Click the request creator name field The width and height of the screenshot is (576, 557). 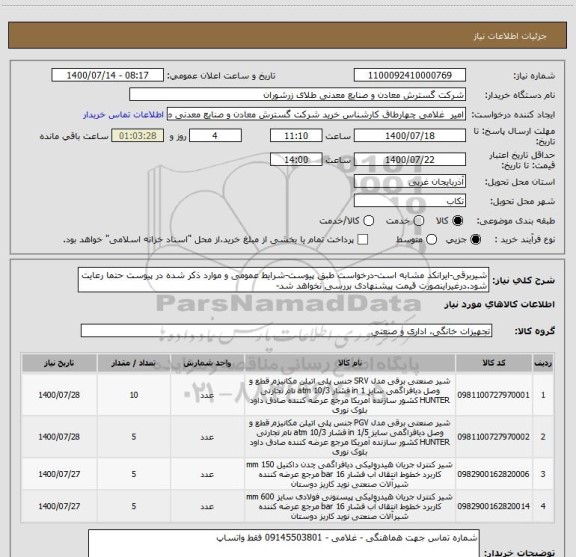pyautogui.click(x=316, y=115)
